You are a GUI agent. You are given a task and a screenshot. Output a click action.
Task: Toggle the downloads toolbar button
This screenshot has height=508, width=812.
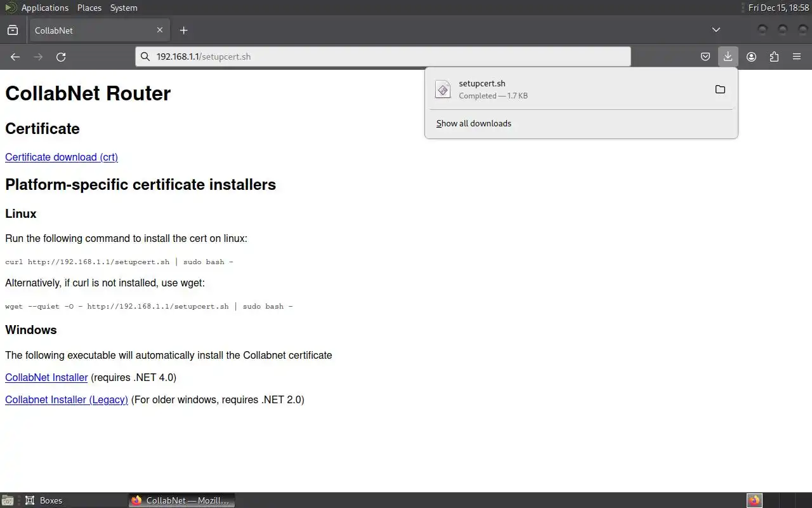click(728, 57)
